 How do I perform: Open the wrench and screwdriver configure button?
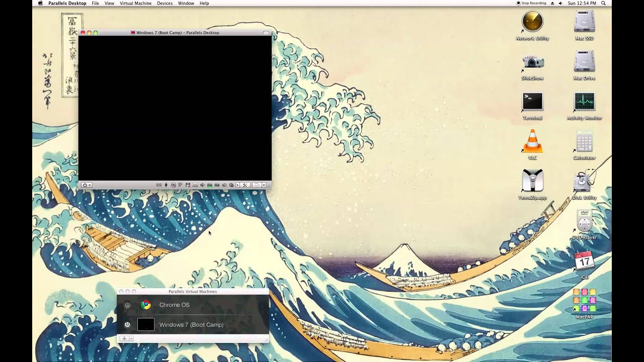[x=245, y=185]
